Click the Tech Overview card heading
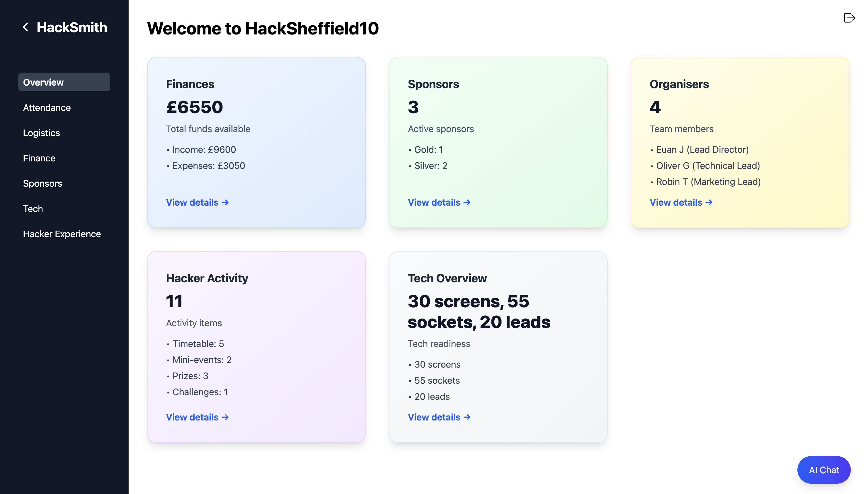Image resolution: width=868 pixels, height=494 pixels. tap(447, 278)
